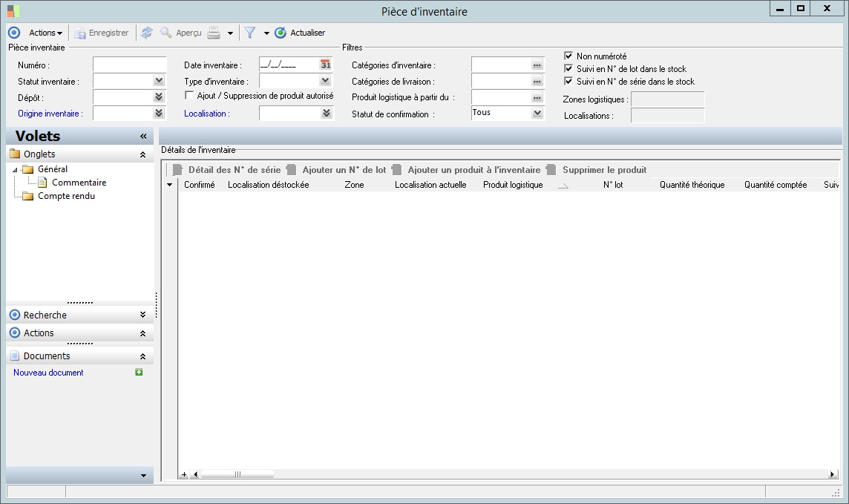Image resolution: width=849 pixels, height=504 pixels.
Task: Open the filter funnel dropdown arrow
Action: [x=266, y=33]
